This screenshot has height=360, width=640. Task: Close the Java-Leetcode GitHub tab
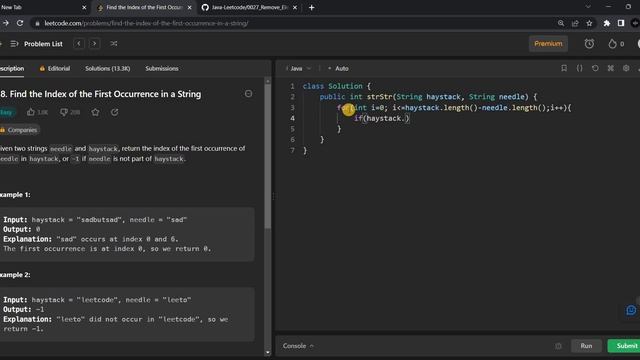pyautogui.click(x=295, y=7)
